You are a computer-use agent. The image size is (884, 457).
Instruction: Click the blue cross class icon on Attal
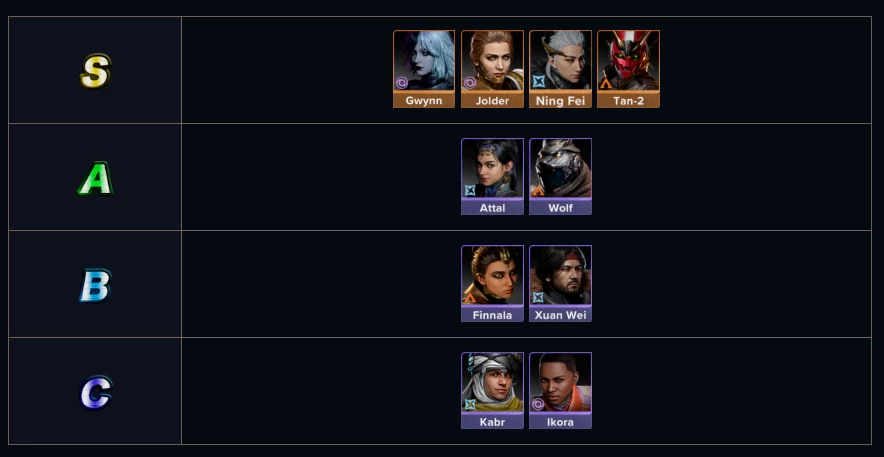(470, 190)
